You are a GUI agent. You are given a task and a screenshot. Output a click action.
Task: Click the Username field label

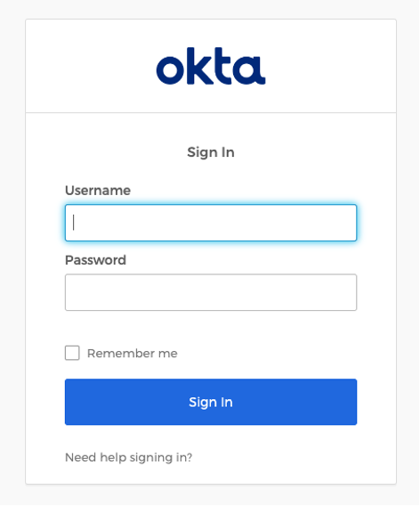pyautogui.click(x=98, y=191)
